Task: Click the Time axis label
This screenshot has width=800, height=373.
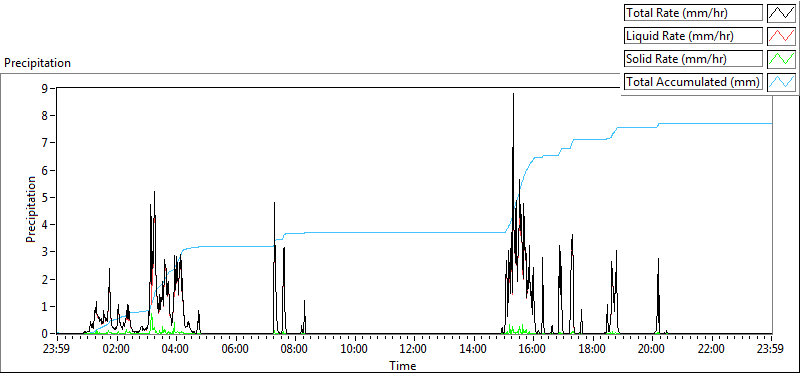Action: [x=403, y=365]
